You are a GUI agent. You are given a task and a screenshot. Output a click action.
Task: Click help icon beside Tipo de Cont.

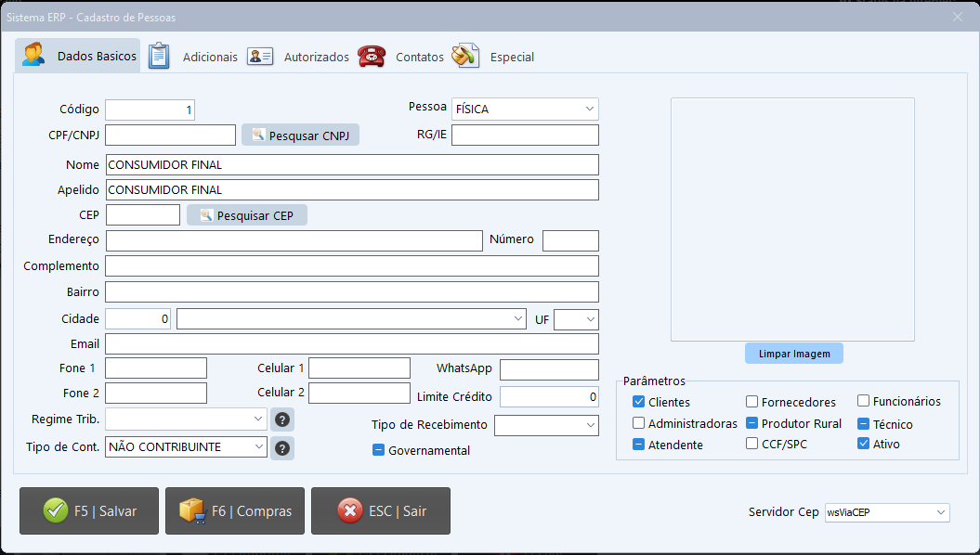282,448
